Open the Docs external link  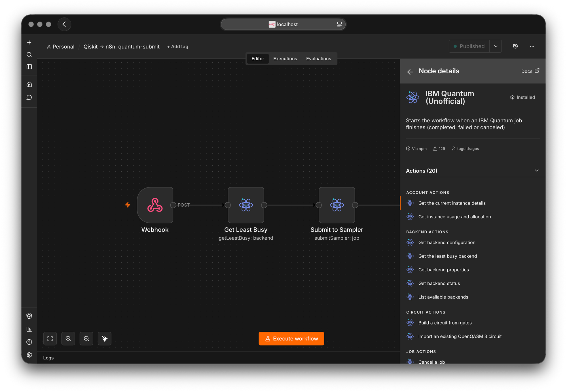530,71
